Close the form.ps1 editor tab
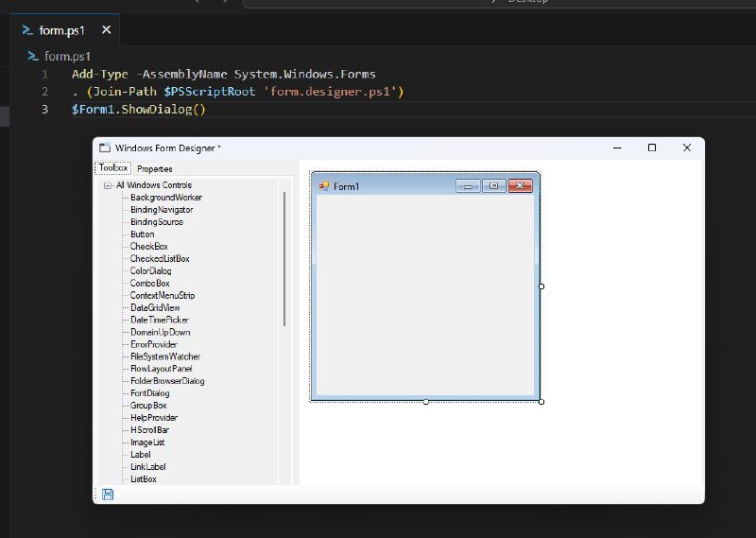The image size is (756, 538). pos(107,30)
